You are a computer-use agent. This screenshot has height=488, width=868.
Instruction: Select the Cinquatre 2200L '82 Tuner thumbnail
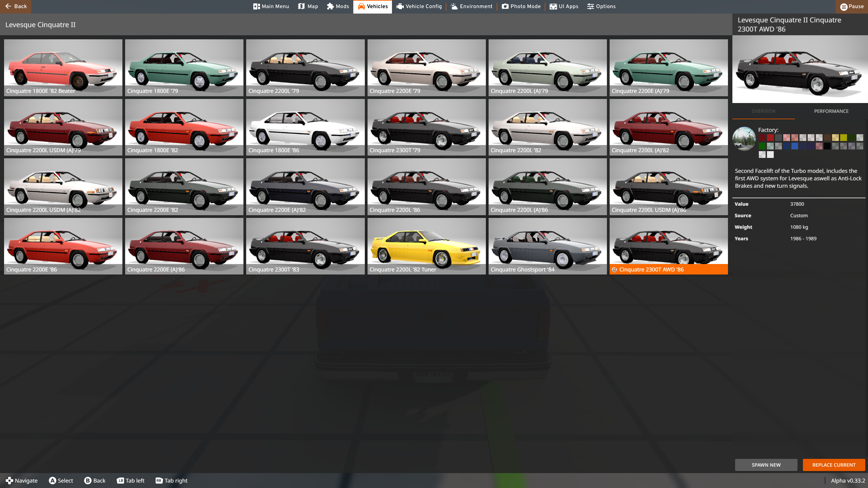[x=426, y=246]
